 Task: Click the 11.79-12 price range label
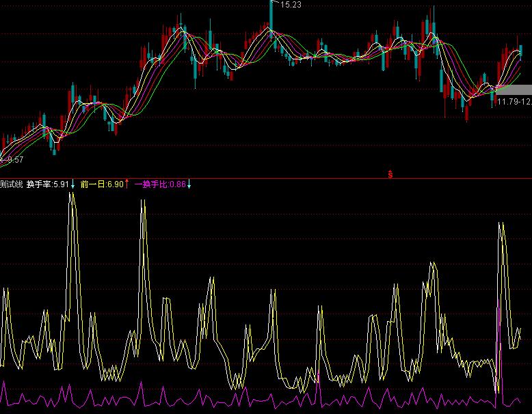tap(514, 101)
